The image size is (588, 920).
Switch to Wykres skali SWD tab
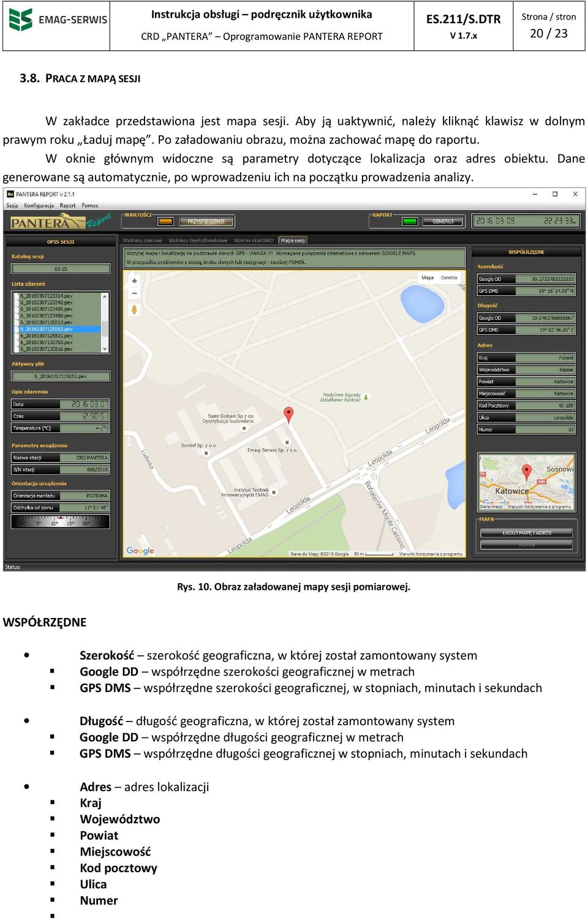pyautogui.click(x=254, y=241)
